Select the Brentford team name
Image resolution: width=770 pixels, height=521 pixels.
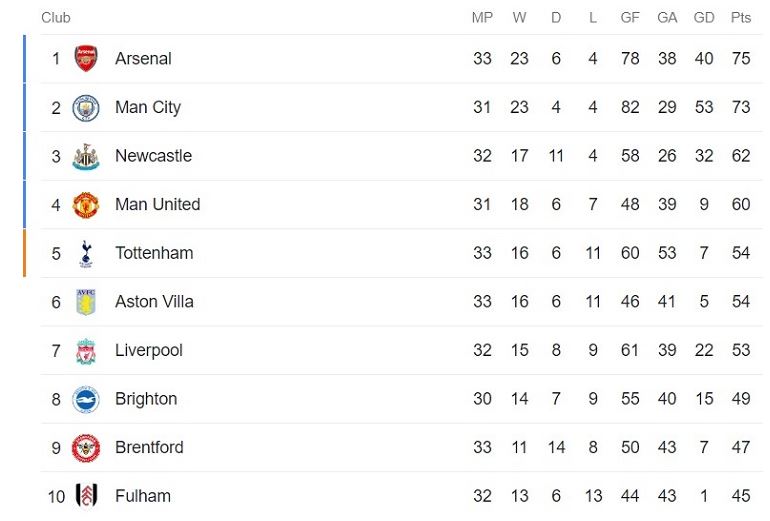149,448
